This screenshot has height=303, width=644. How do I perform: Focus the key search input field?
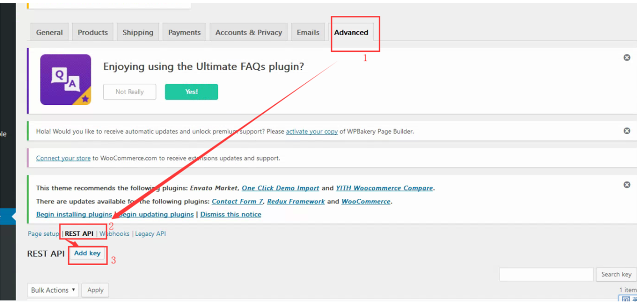pyautogui.click(x=546, y=275)
